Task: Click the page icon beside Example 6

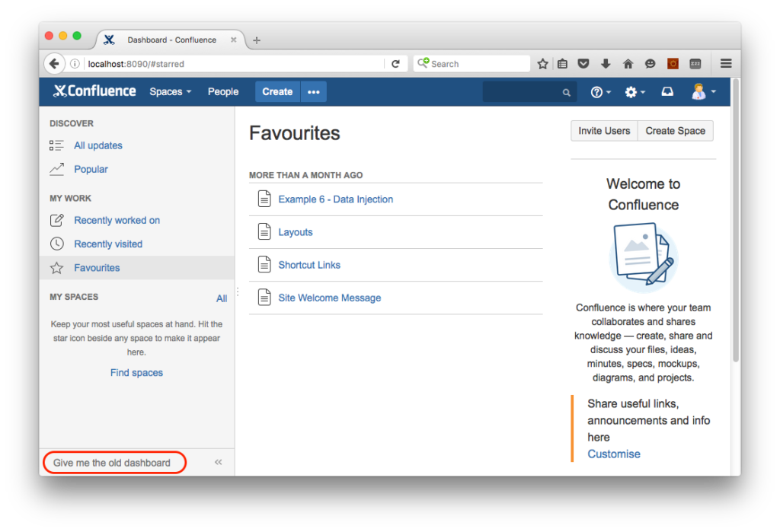Action: 264,199
